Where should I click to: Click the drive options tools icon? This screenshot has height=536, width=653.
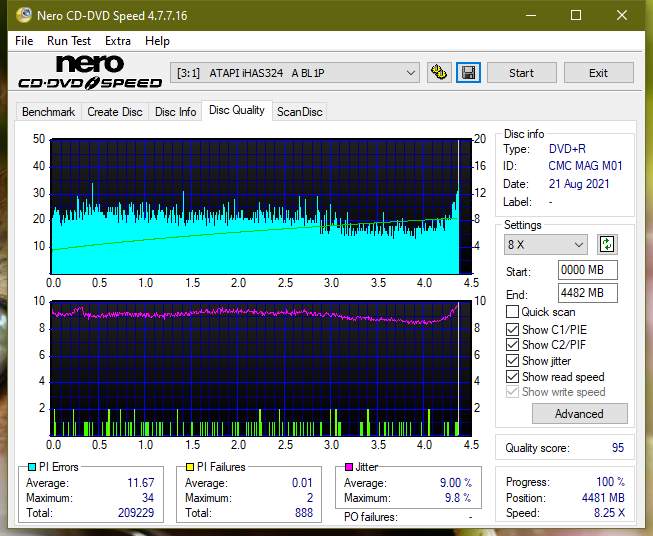[439, 73]
